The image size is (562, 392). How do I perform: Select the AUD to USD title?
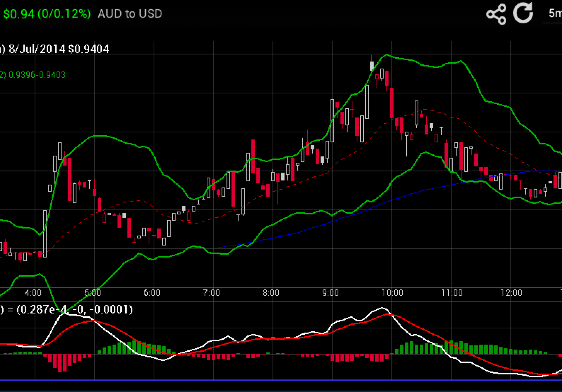[130, 14]
